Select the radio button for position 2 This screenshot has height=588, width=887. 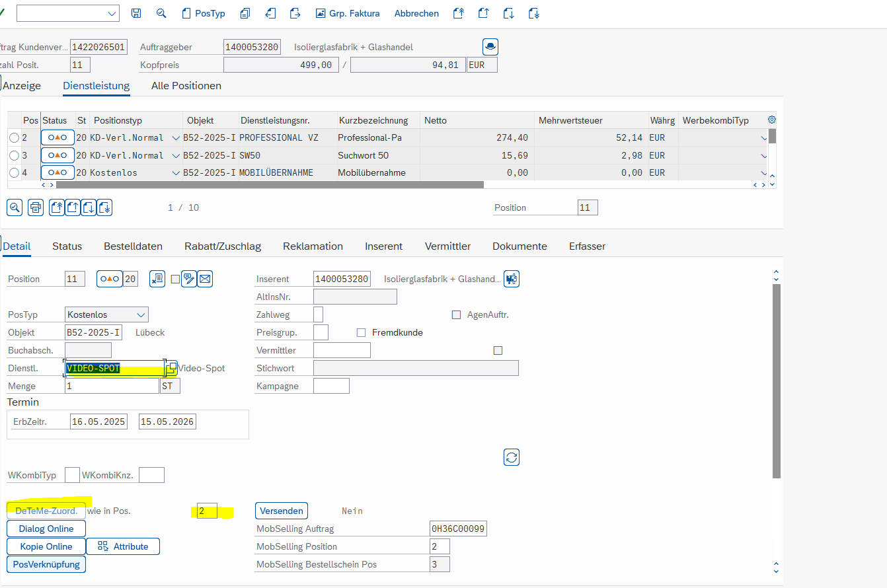(x=14, y=137)
